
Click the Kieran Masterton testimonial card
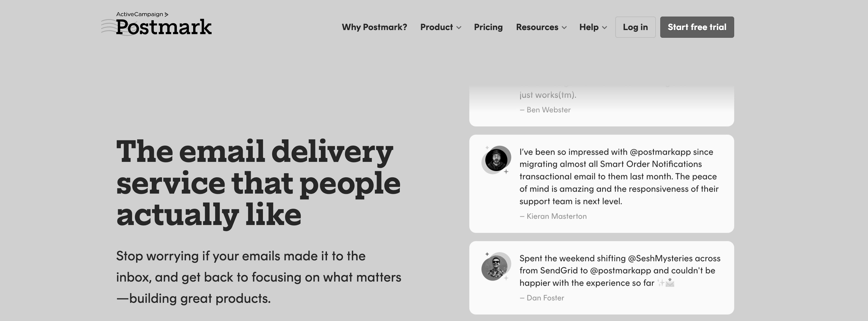pos(601,184)
